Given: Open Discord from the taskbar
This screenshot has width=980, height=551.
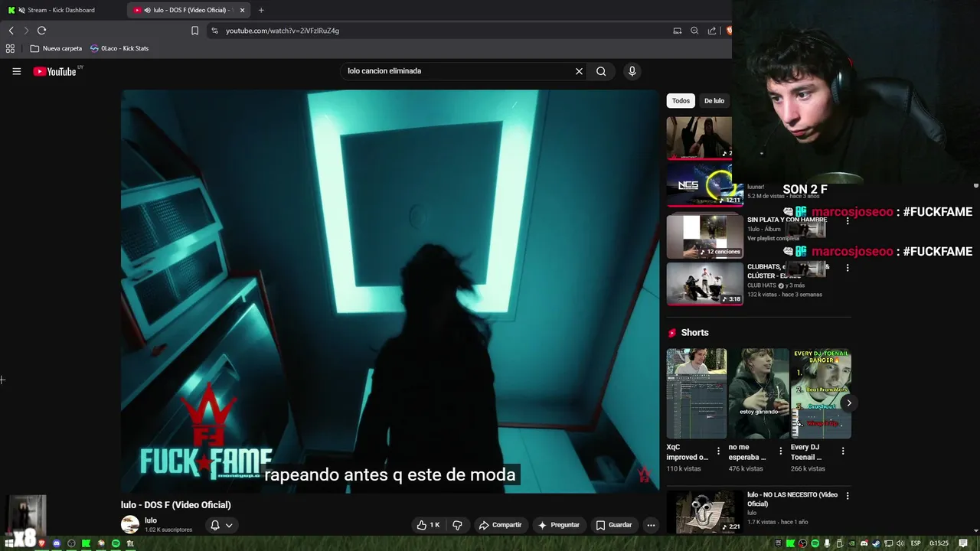Looking at the screenshot, I should [x=56, y=543].
